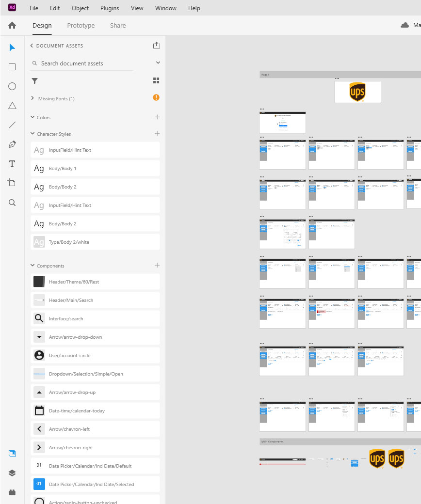Switch to the Prototype tab

pos(81,26)
